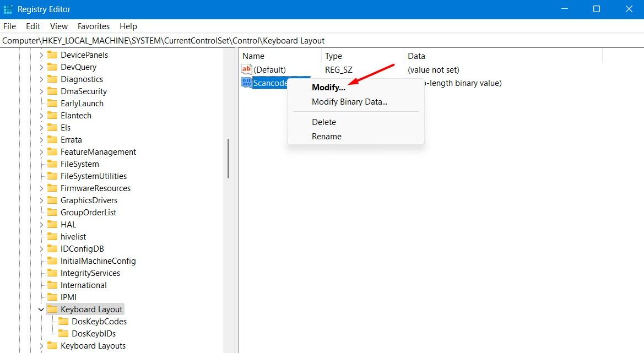Click the IDConfigDB folder icon
644x353 pixels.
click(x=52, y=248)
